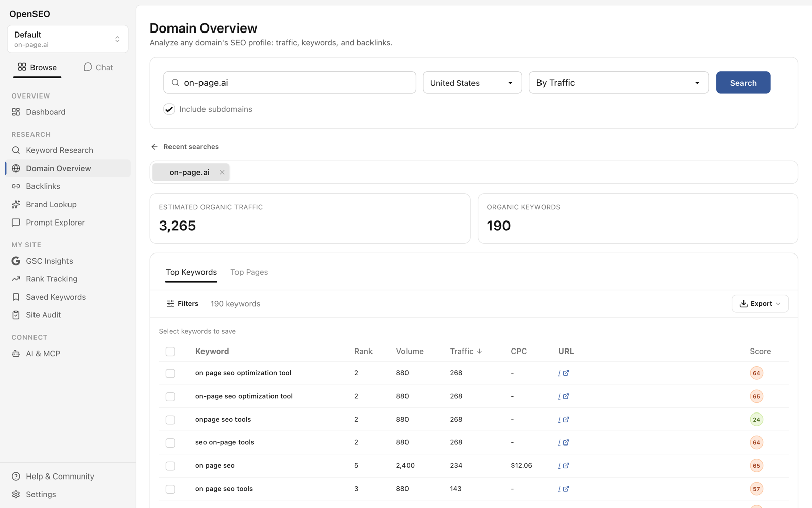Open Keyword Research in sidebar
Screen dimensions: 812x508
[x=68, y=150]
